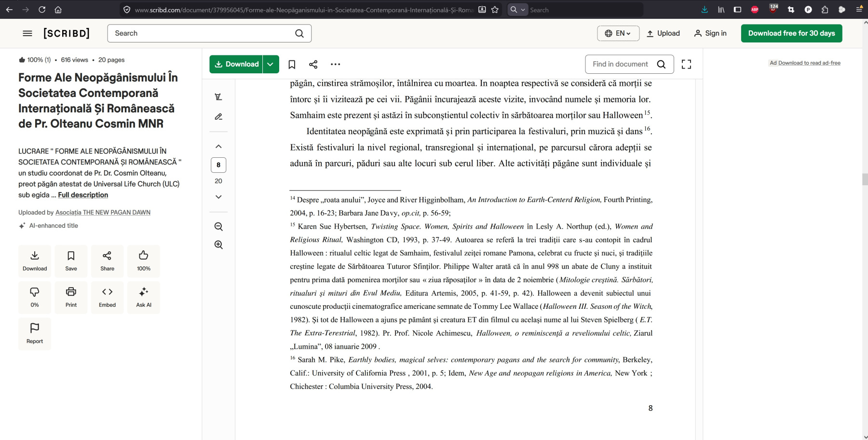Image resolution: width=868 pixels, height=440 pixels.
Task: Open the Scribd hamburger menu
Action: point(27,33)
